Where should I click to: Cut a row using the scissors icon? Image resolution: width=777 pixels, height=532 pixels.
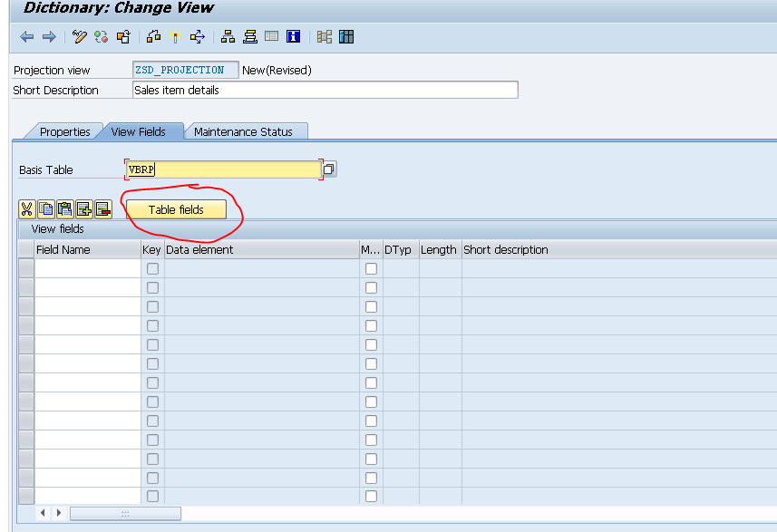[x=26, y=208]
